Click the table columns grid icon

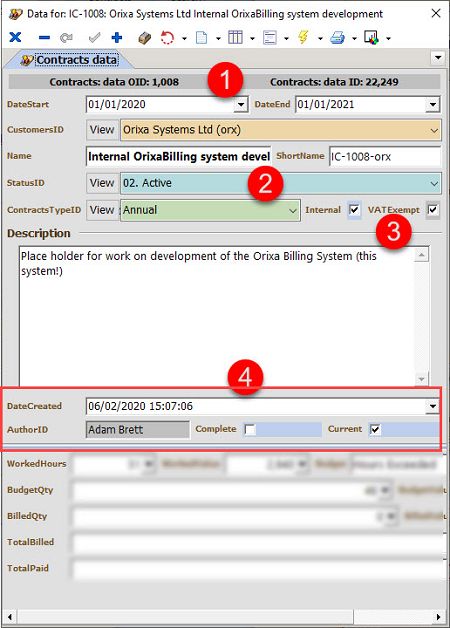click(235, 38)
